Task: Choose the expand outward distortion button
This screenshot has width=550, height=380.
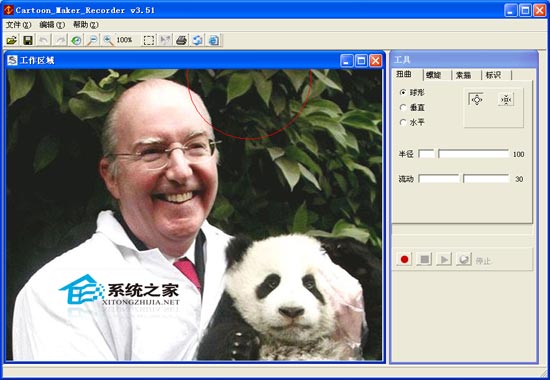Action: [476, 100]
